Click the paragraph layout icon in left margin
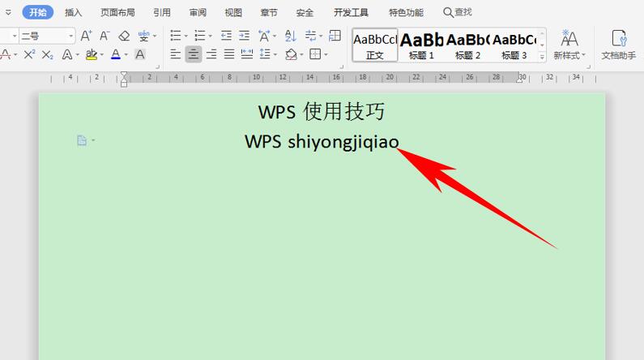The height and width of the screenshot is (360, 644). coord(82,140)
